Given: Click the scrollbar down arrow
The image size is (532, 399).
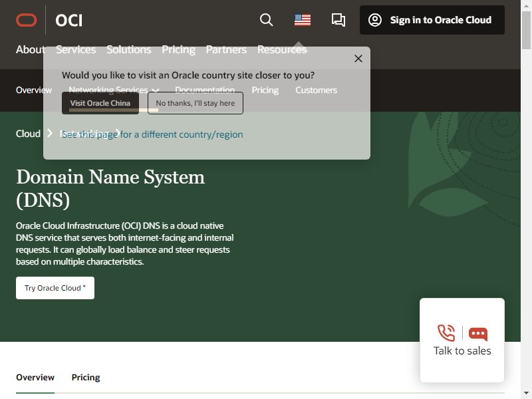Looking at the screenshot, I should coord(526,394).
